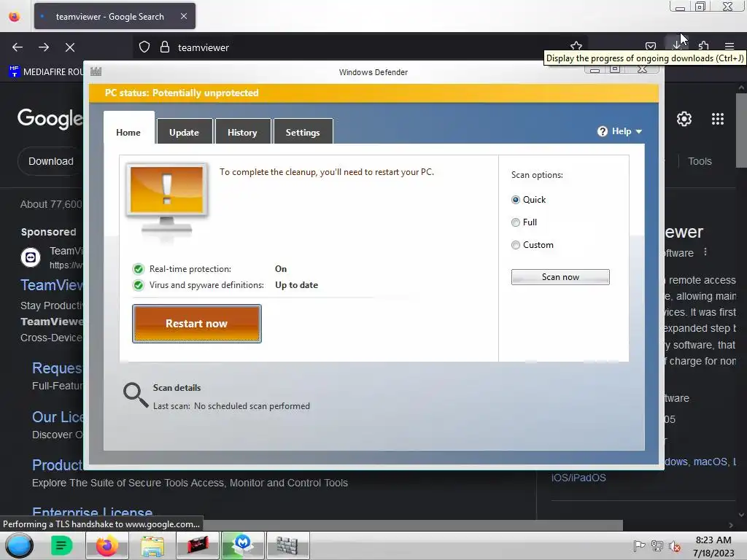
Task: Click the Firefox address bar showing teamviewer
Action: (360, 47)
